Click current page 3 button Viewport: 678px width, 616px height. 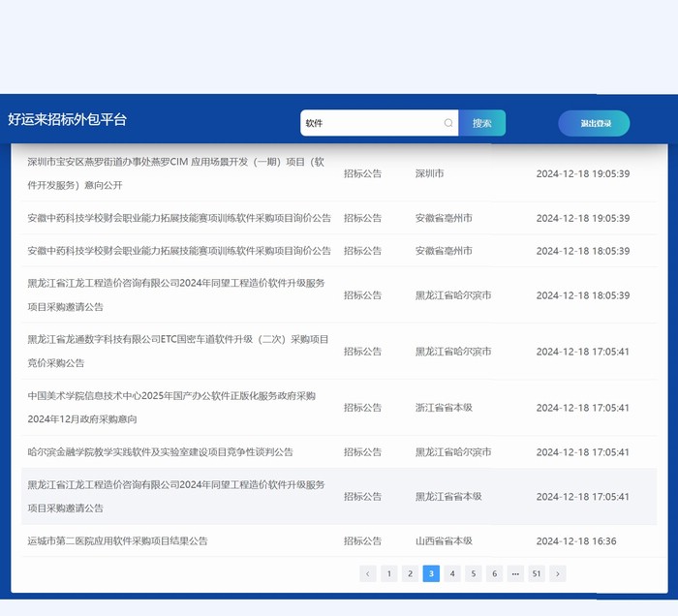click(x=431, y=573)
